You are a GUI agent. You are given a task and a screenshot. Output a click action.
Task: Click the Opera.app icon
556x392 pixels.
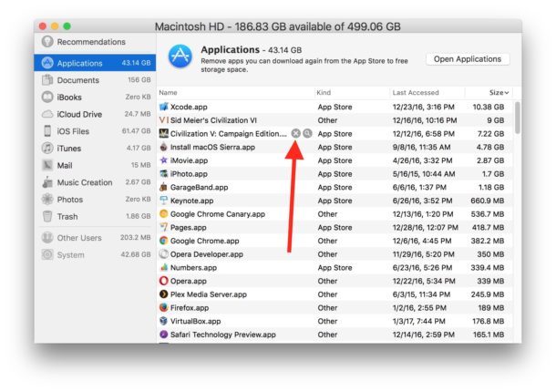pos(163,281)
